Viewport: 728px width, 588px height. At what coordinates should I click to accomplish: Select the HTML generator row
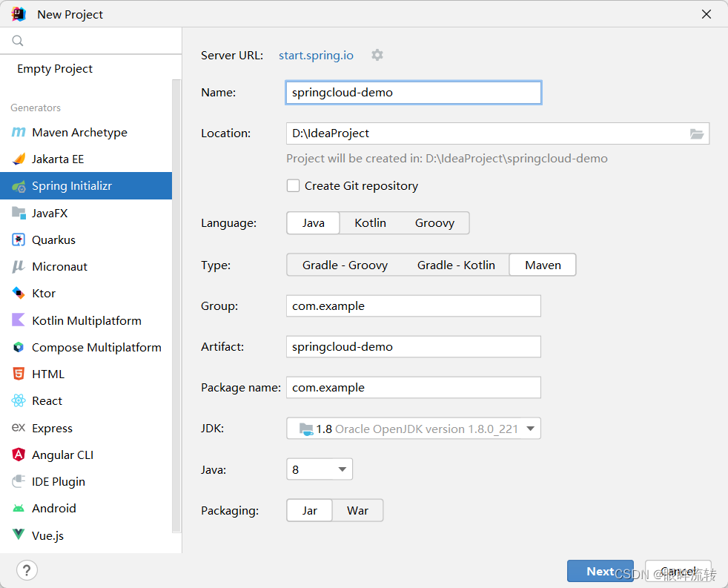(x=86, y=374)
